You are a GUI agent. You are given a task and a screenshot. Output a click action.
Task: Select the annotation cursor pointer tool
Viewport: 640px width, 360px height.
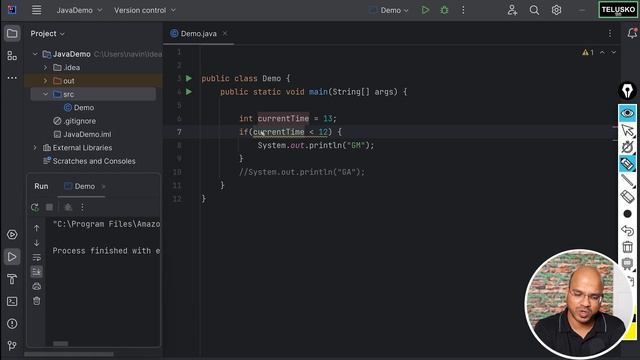627,131
